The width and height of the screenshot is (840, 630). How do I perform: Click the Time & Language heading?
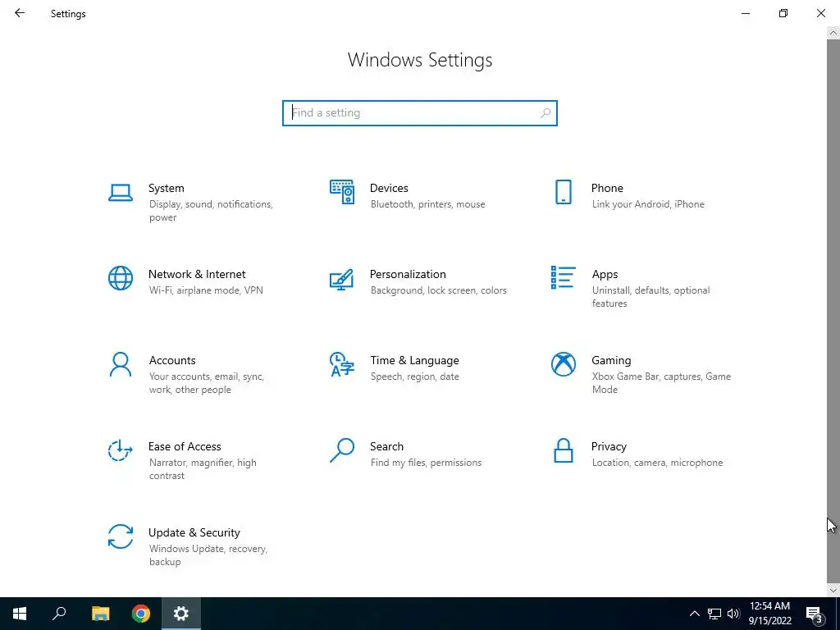[414, 361]
